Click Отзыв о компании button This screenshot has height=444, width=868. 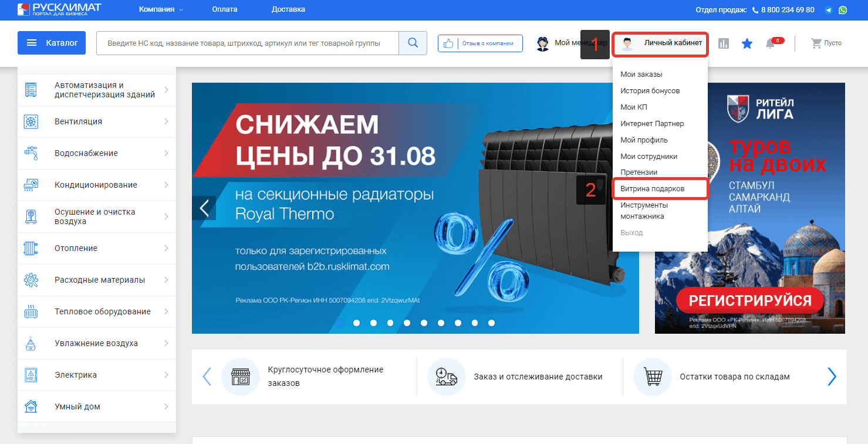(480, 43)
